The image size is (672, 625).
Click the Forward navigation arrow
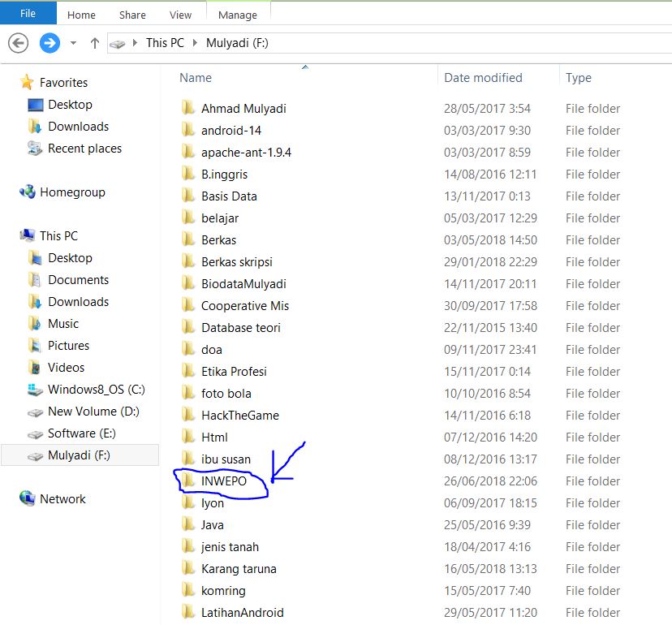[50, 43]
